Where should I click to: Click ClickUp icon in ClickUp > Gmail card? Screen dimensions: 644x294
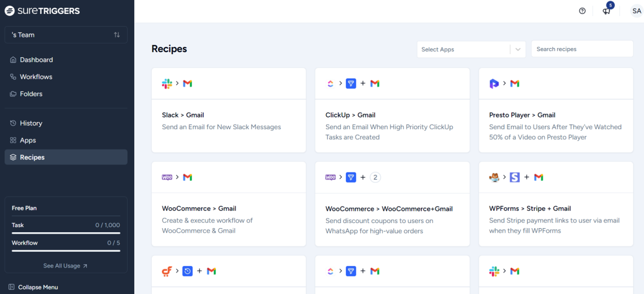tap(330, 83)
